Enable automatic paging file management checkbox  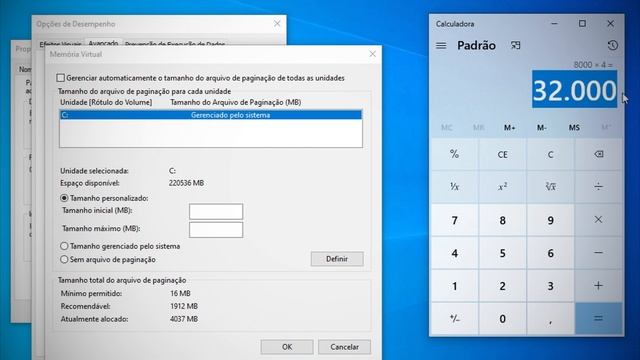point(61,78)
